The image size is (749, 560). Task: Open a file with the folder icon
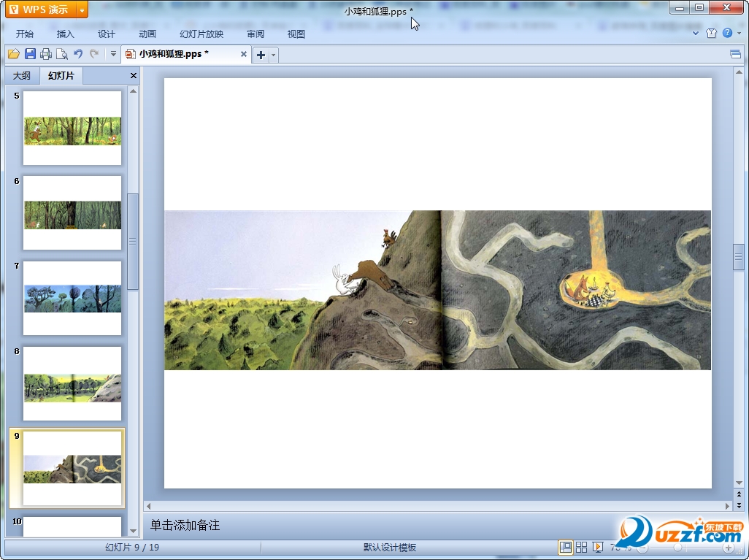tap(14, 54)
